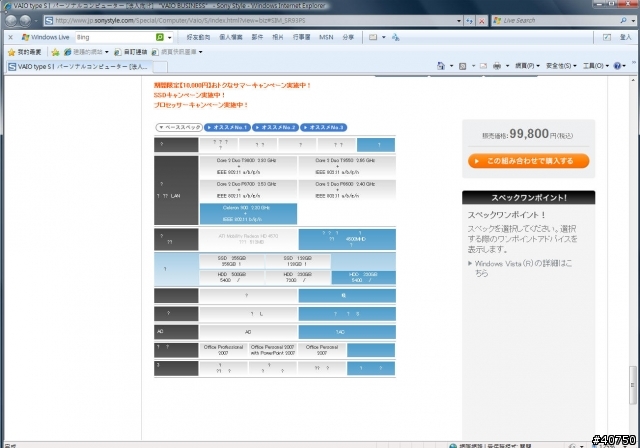
Task: Click the browser Forward arrow button
Action: [25, 20]
